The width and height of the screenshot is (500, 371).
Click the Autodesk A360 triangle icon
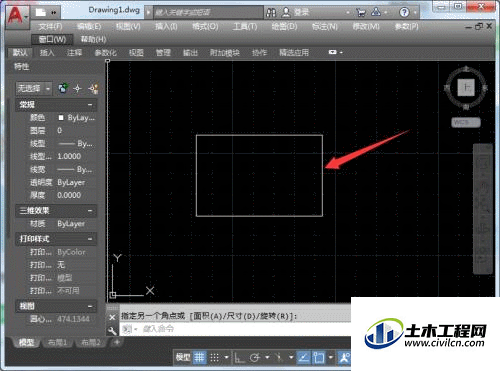click(x=376, y=12)
